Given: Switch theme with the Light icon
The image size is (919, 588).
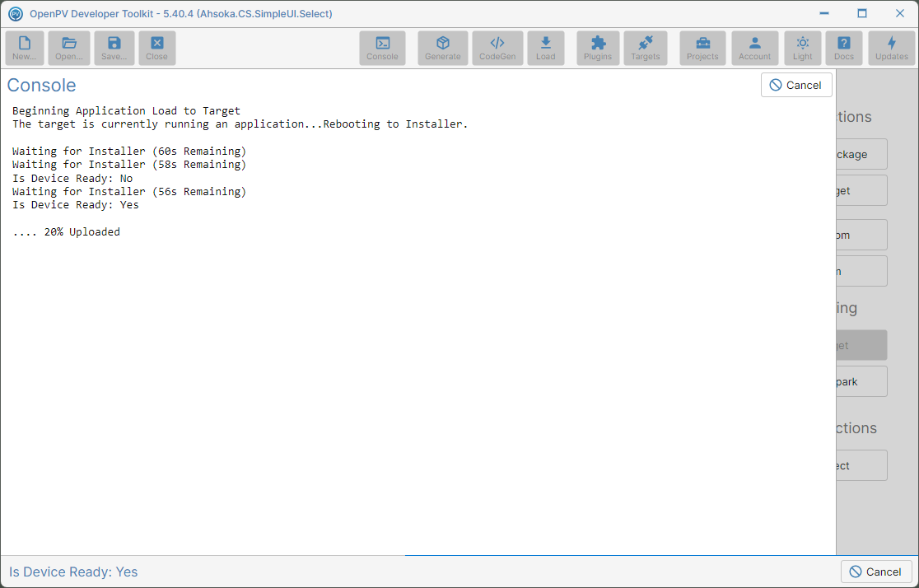Looking at the screenshot, I should click(803, 48).
